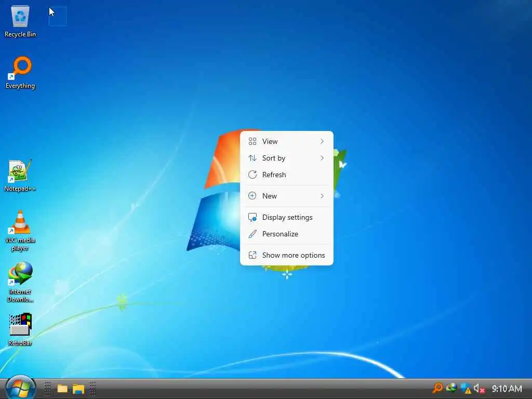532x399 pixels.
Task: Open Display settings from context menu
Action: 287,218
